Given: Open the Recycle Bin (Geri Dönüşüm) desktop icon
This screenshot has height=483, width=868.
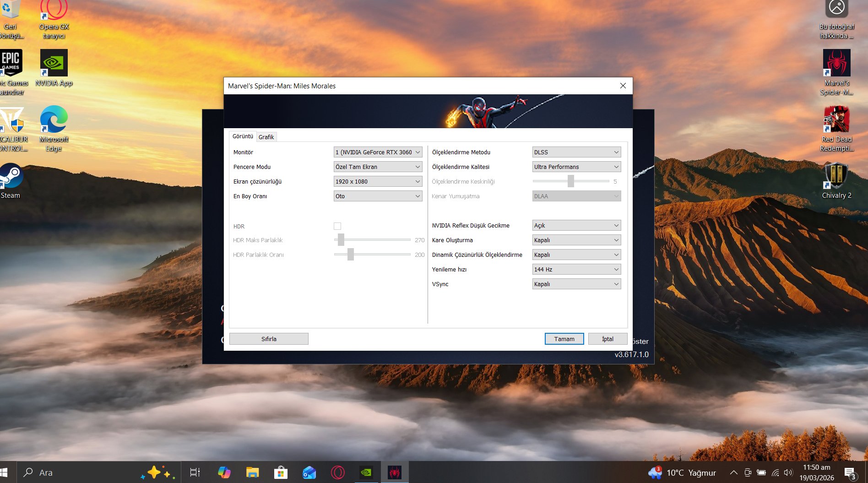Looking at the screenshot, I should coord(10,20).
